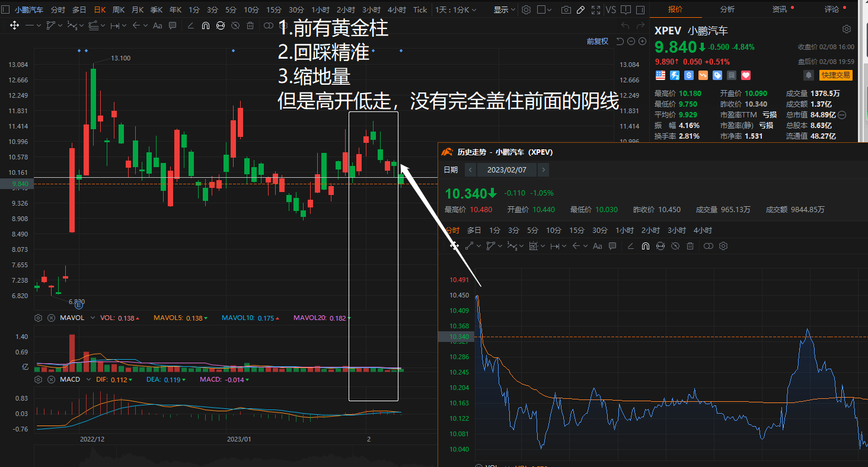The height and width of the screenshot is (467, 868).
Task: Add XPEV to favorites with the heart icon
Action: [x=746, y=75]
